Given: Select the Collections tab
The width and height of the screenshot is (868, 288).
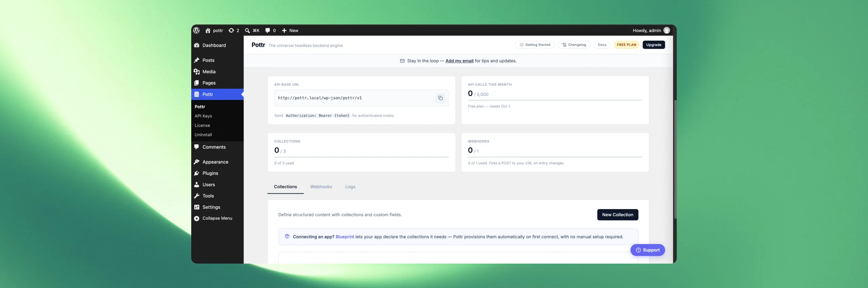Looking at the screenshot, I should [x=285, y=187].
